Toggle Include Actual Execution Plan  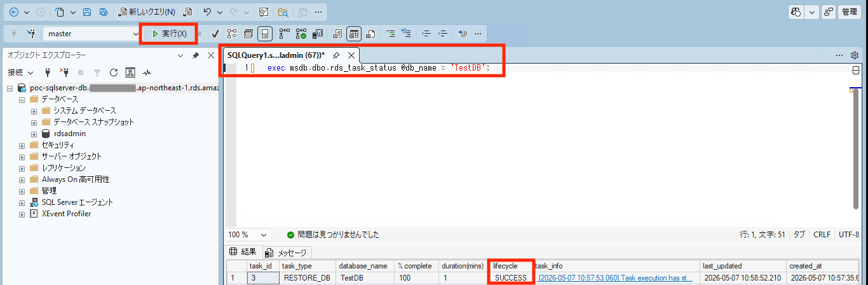pyautogui.click(x=284, y=33)
